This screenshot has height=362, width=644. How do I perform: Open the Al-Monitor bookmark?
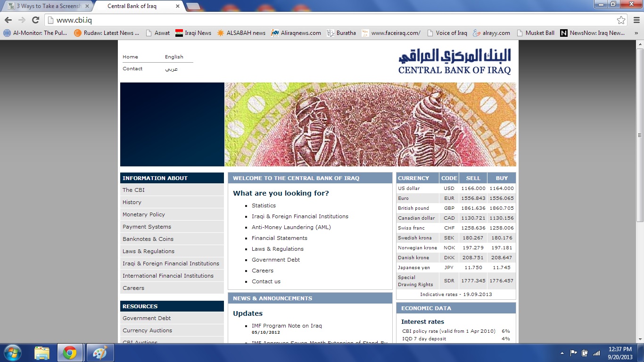[35, 33]
